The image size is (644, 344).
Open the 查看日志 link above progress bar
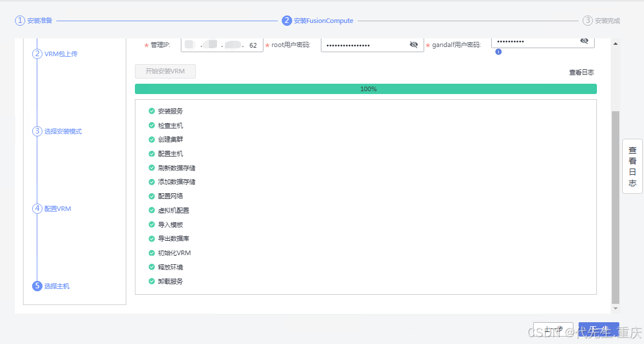[581, 72]
